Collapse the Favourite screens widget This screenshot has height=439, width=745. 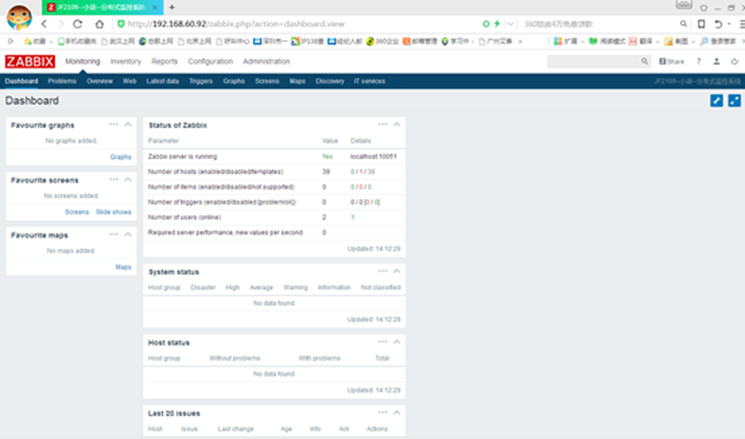tap(128, 180)
